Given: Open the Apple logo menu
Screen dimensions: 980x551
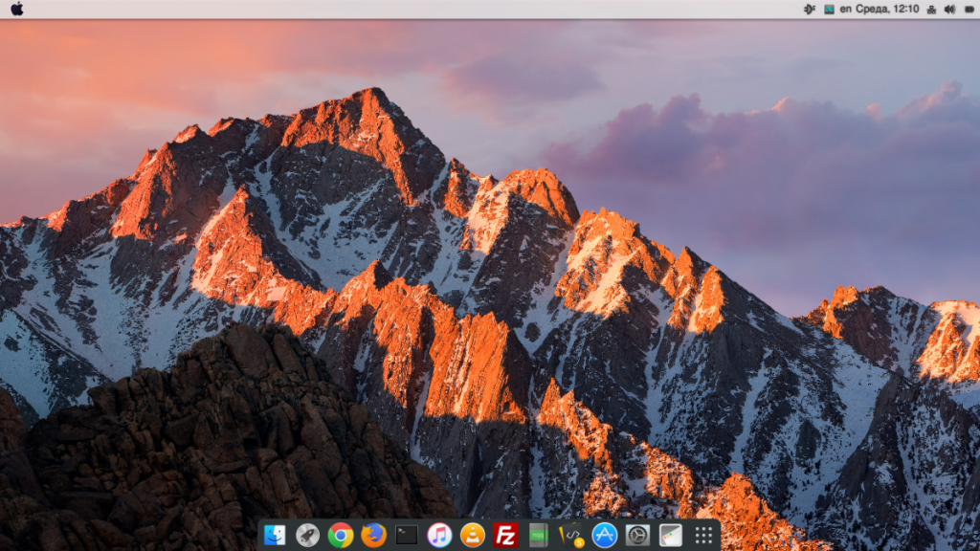Looking at the screenshot, I should click(17, 9).
